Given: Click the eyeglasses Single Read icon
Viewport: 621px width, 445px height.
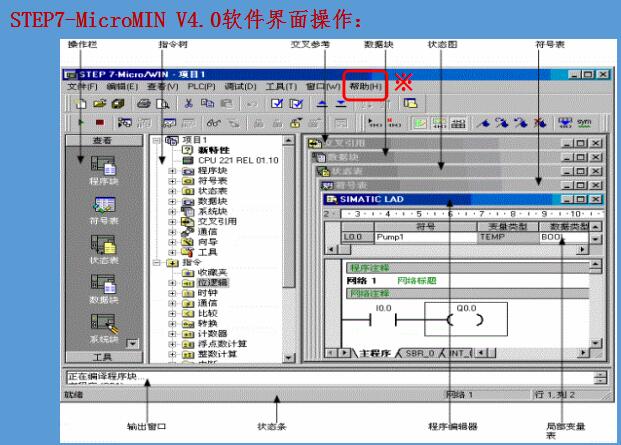Looking at the screenshot, I should pos(213,123).
